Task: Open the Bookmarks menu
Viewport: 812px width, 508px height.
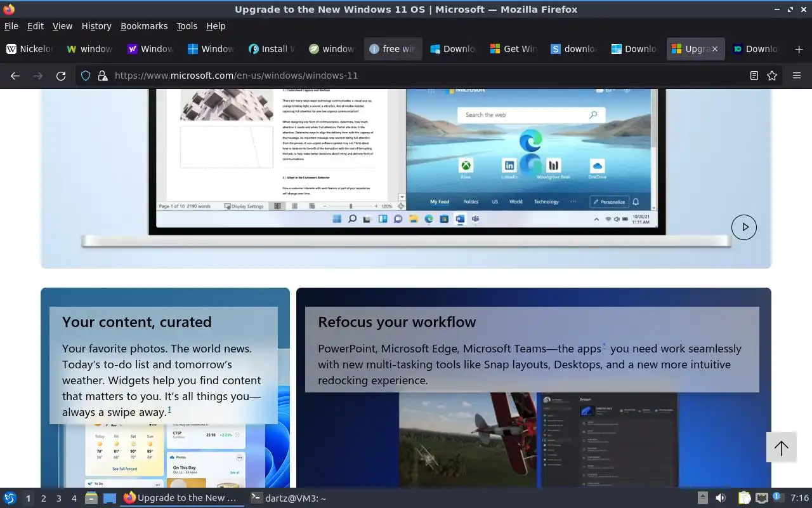Action: 144,26
